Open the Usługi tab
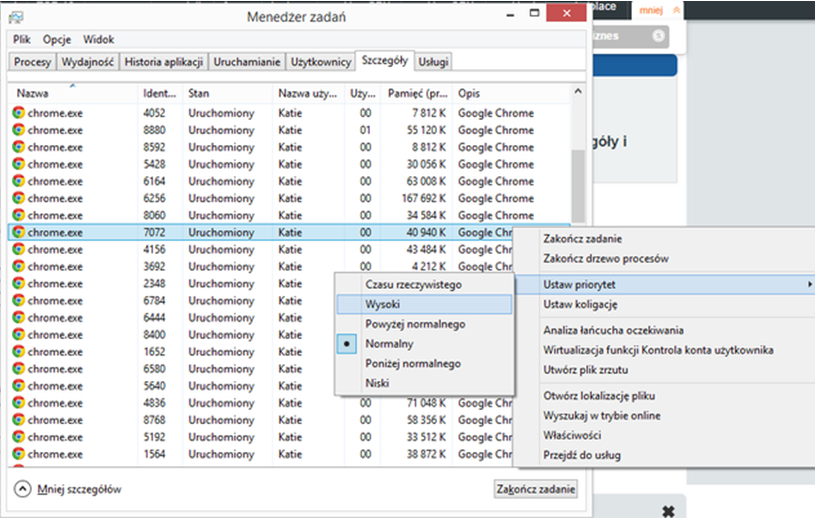Screen dimensions: 815x521 click(434, 62)
